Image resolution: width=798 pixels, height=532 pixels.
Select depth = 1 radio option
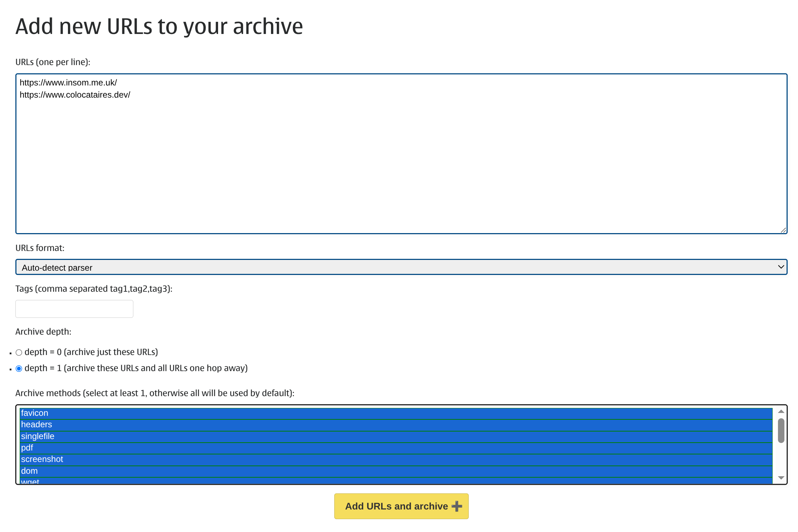[19, 369]
